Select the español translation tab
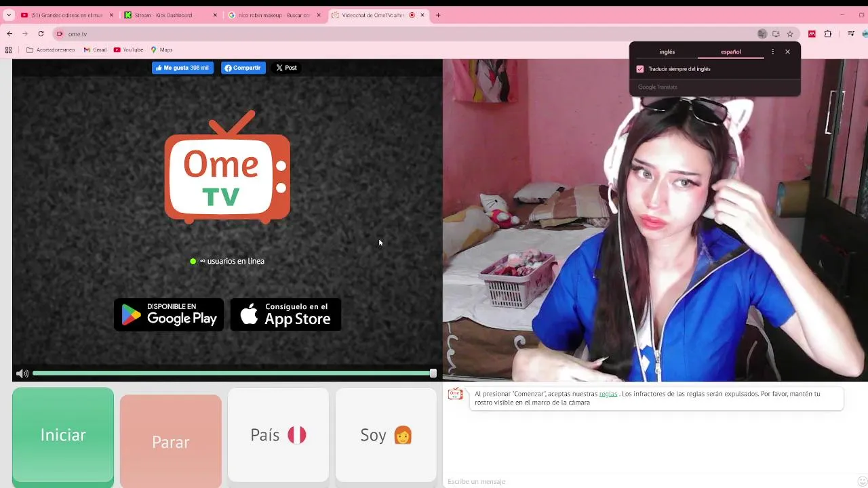 (x=730, y=52)
